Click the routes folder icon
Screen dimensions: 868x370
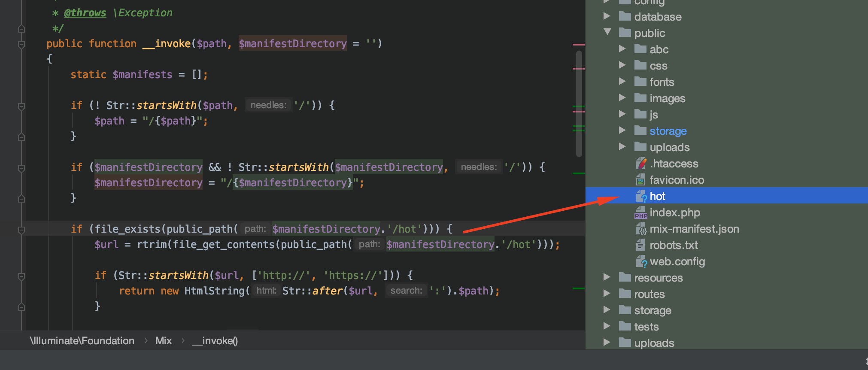pos(625,294)
